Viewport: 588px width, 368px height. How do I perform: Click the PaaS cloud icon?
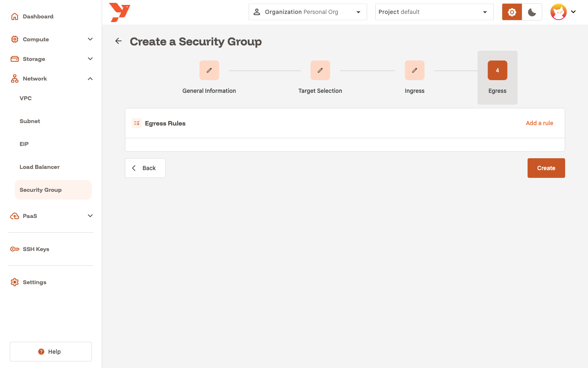[x=15, y=216]
